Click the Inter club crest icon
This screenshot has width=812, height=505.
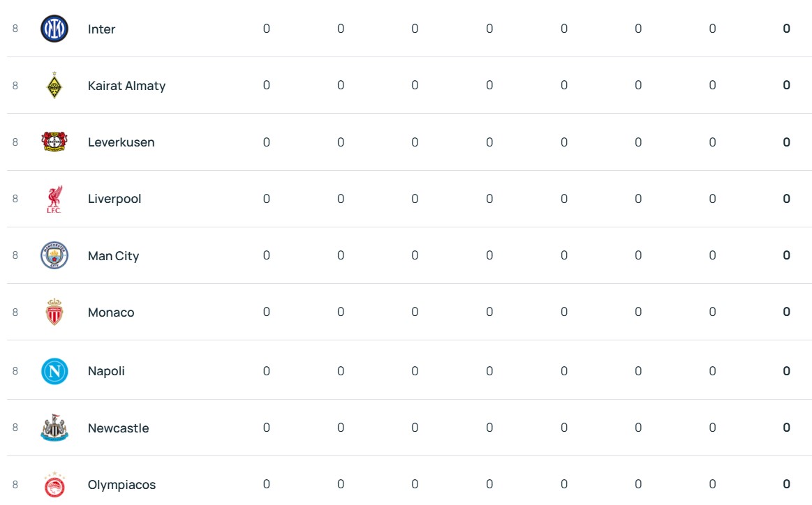pyautogui.click(x=54, y=29)
